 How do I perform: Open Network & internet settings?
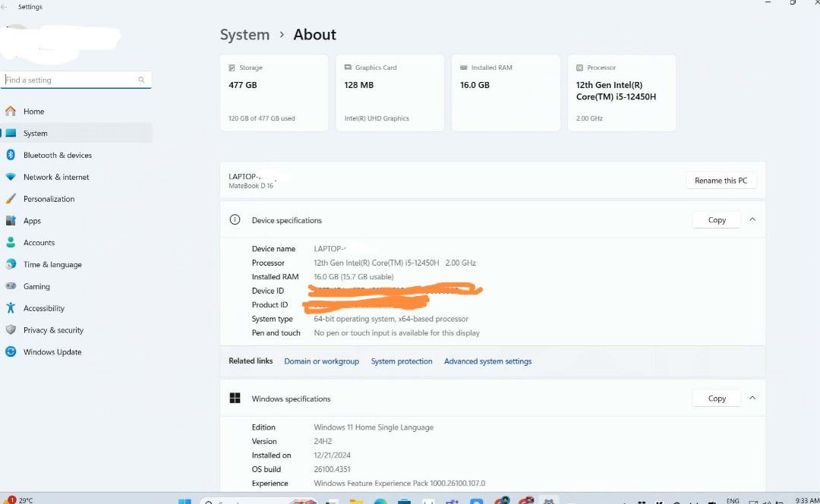77,178
